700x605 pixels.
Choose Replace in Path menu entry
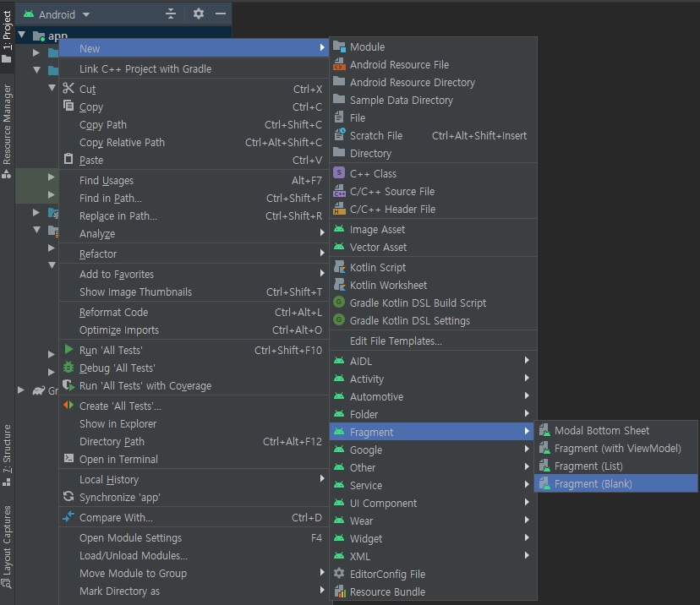pos(194,216)
